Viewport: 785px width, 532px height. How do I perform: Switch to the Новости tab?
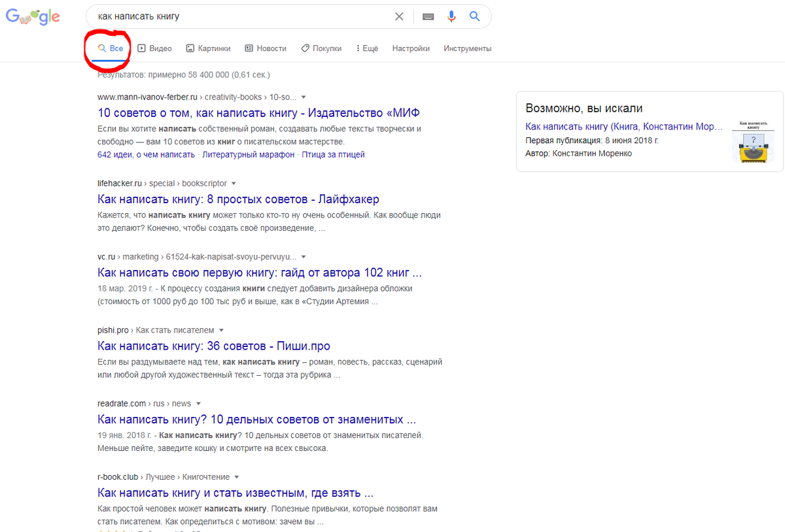(x=266, y=48)
